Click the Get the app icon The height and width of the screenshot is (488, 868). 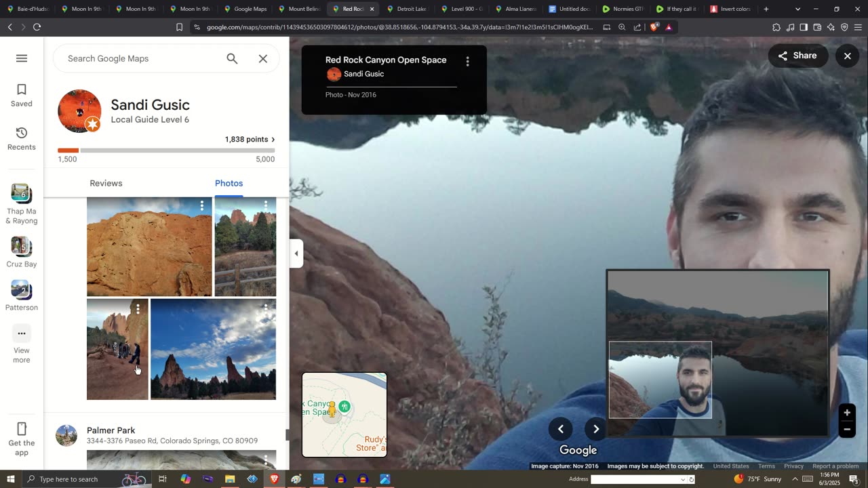[21, 429]
